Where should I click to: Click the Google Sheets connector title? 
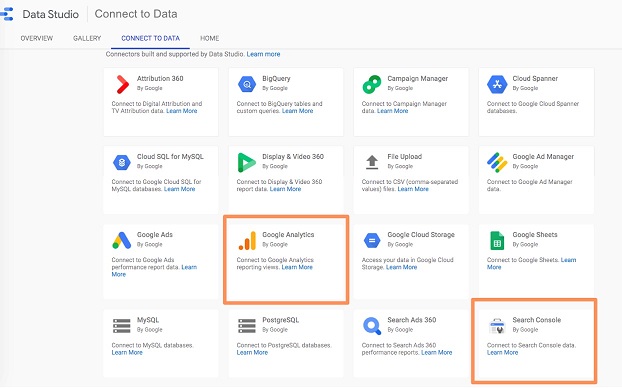coord(535,235)
